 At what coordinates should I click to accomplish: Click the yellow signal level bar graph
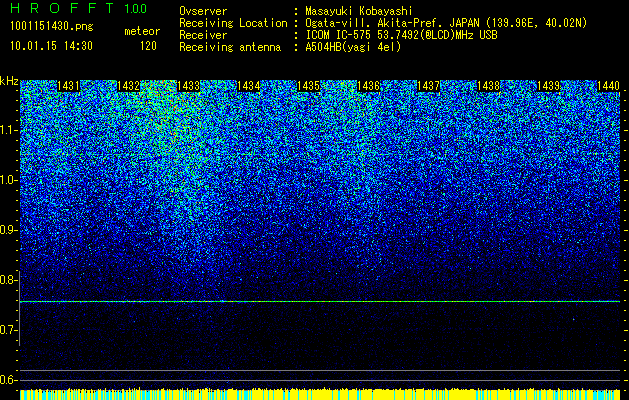tap(320, 394)
